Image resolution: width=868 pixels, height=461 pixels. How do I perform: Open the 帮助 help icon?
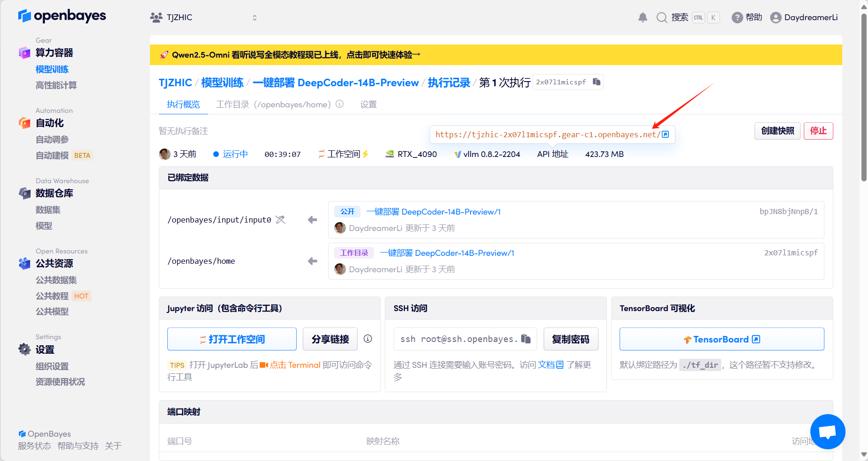[737, 18]
